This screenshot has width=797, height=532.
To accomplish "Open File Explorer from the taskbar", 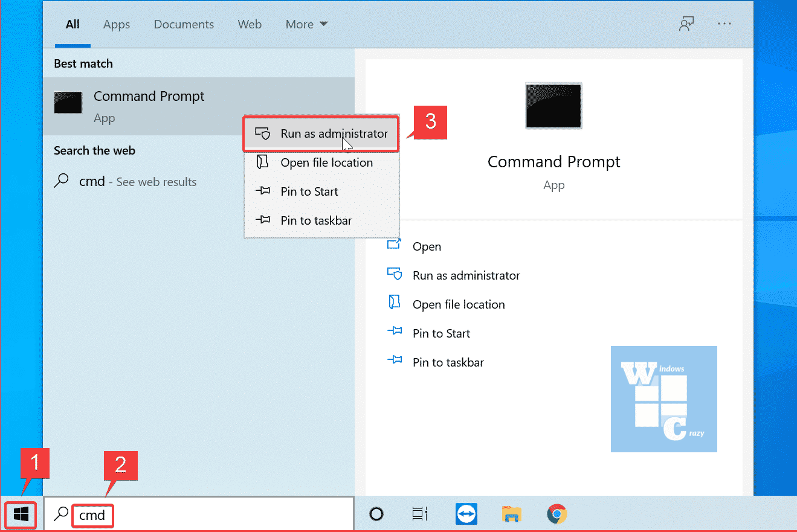I will 512,514.
